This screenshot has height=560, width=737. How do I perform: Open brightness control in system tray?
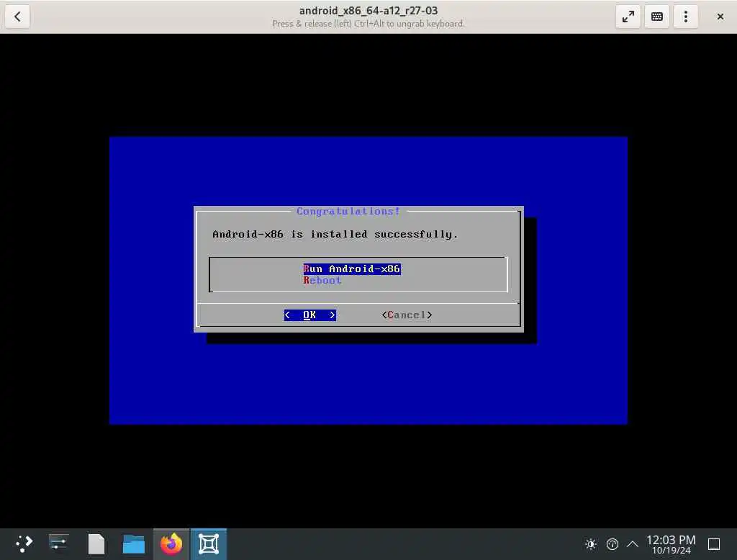coord(591,544)
